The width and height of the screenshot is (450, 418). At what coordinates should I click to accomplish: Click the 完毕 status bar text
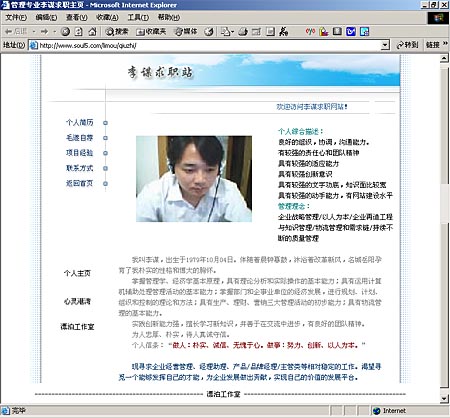[x=18, y=411]
